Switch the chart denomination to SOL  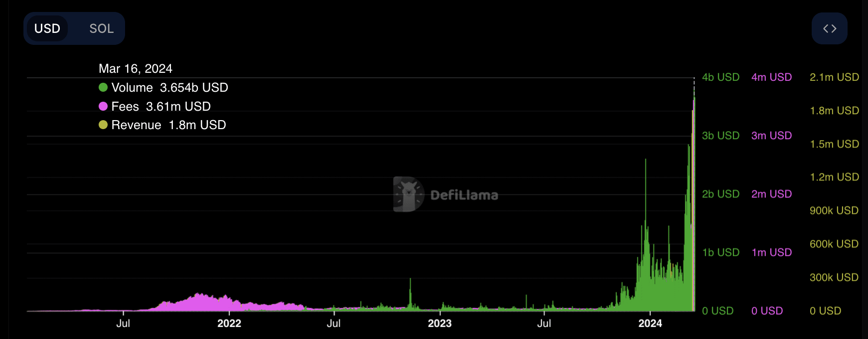pos(101,29)
